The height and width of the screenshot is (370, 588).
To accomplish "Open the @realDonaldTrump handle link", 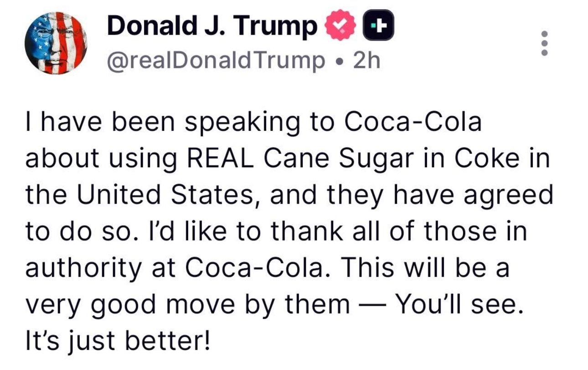I will click(215, 60).
